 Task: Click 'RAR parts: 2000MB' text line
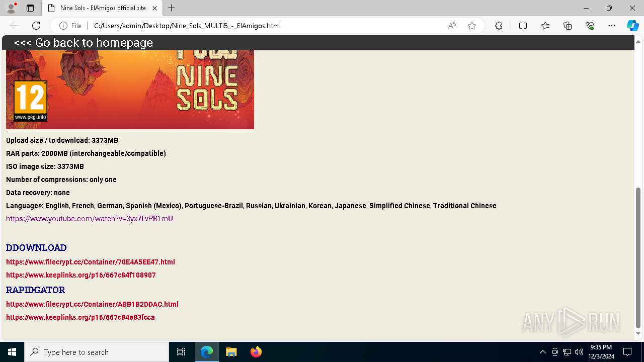point(86,153)
